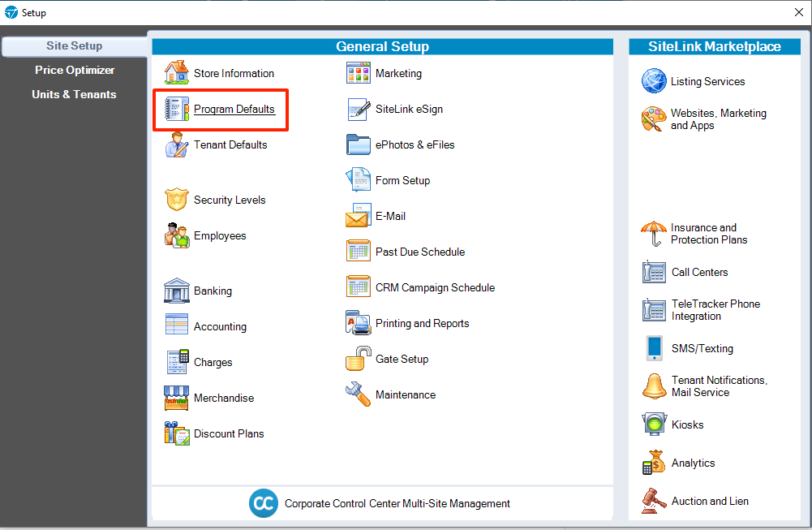This screenshot has width=812, height=530.
Task: Switch to the Price Optimizer tab
Action: [75, 70]
